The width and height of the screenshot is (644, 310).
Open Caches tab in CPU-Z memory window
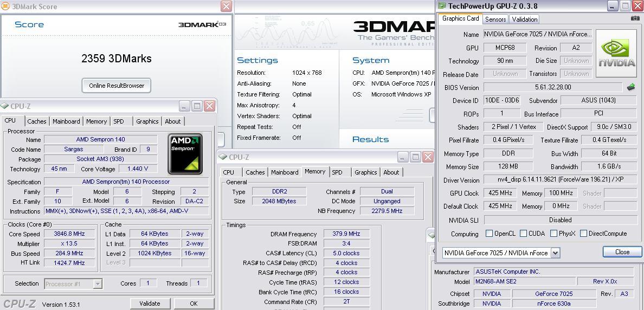pyautogui.click(x=255, y=172)
